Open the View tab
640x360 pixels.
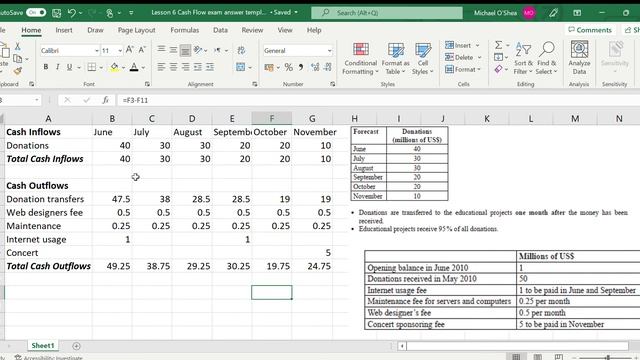[x=284, y=30]
